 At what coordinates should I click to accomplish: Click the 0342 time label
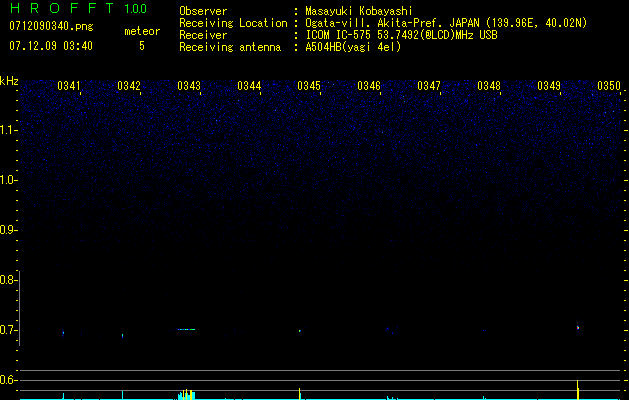129,86
